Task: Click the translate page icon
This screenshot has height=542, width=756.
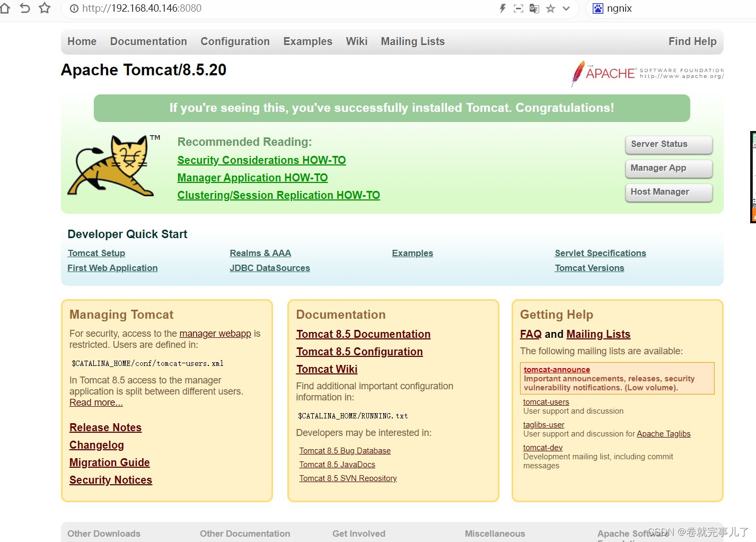Action: coord(534,8)
